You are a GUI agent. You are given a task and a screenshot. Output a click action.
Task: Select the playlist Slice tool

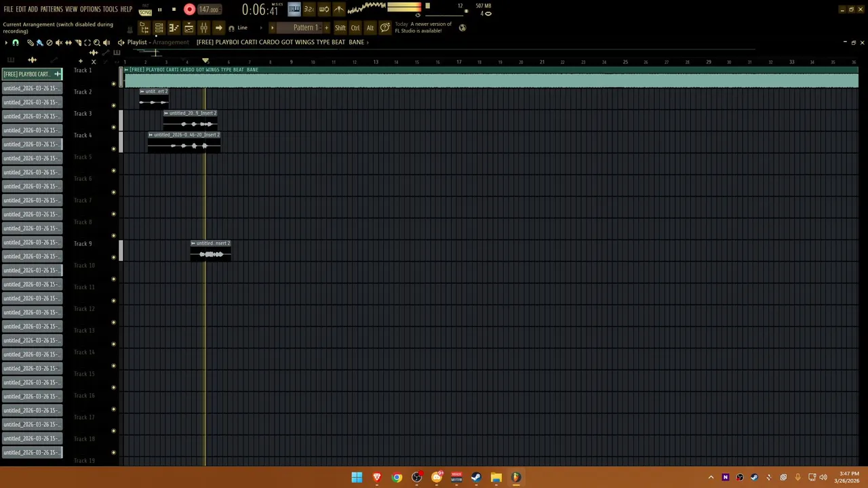coord(77,43)
